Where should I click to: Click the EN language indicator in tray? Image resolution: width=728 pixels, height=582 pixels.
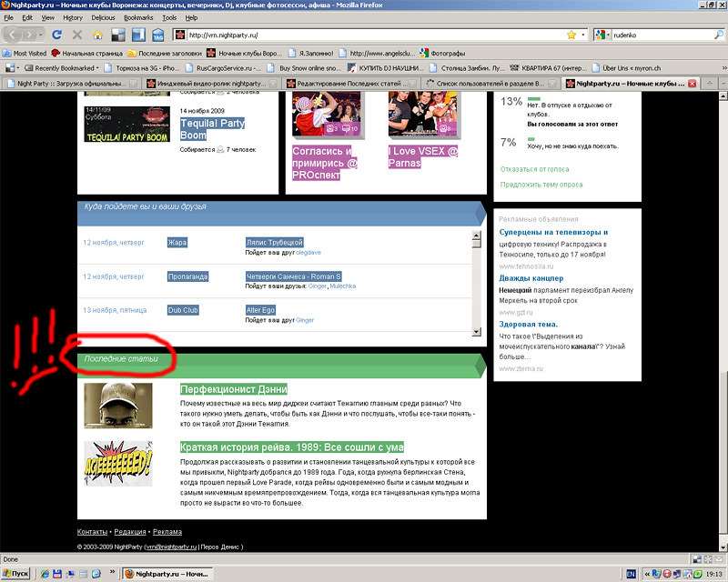pyautogui.click(x=631, y=575)
